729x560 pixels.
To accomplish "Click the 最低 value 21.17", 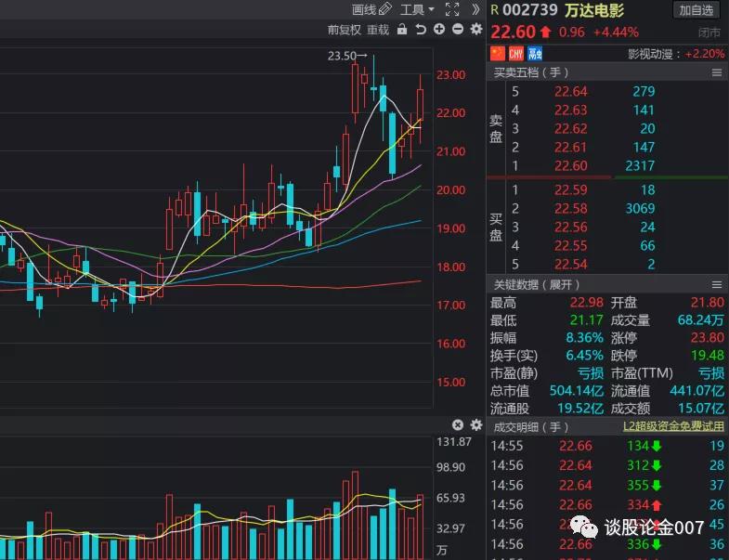I will (587, 320).
